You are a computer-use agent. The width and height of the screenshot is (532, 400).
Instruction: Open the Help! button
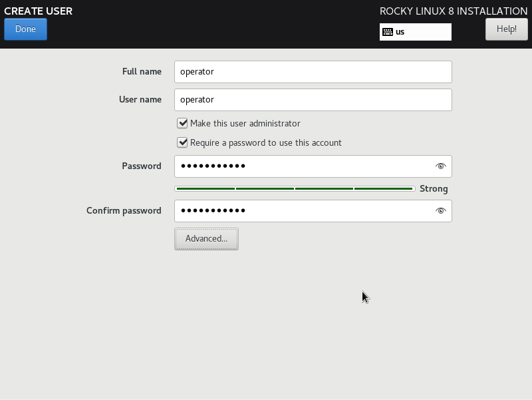(506, 29)
